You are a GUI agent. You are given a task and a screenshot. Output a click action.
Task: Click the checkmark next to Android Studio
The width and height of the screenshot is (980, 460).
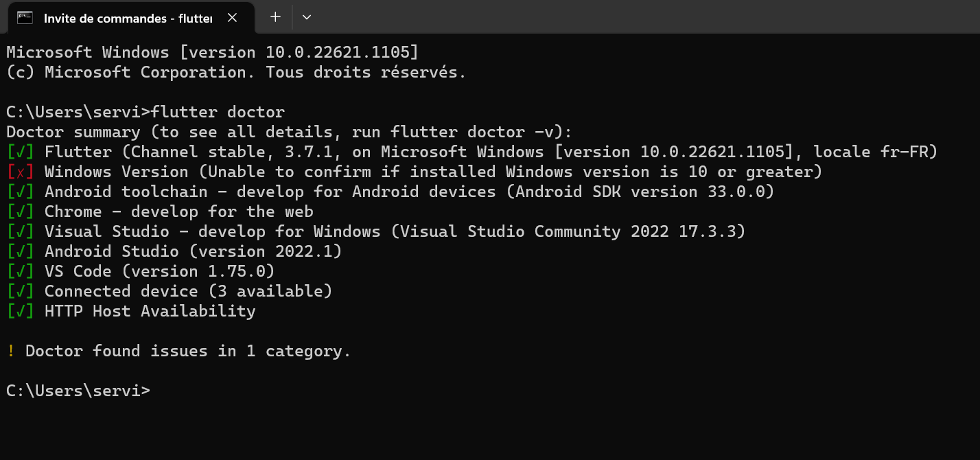(19, 251)
